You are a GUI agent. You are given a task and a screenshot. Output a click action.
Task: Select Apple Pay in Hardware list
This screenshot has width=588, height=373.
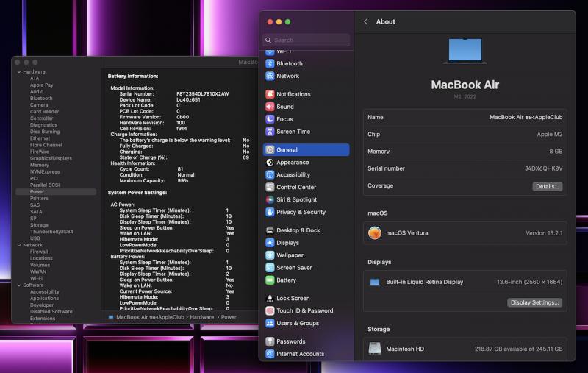click(x=42, y=85)
